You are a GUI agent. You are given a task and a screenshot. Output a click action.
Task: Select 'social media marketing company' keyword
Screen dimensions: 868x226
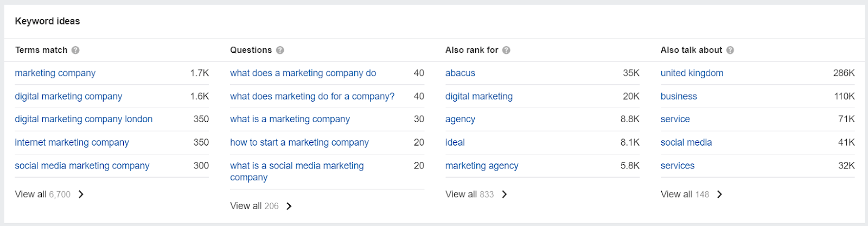click(82, 166)
